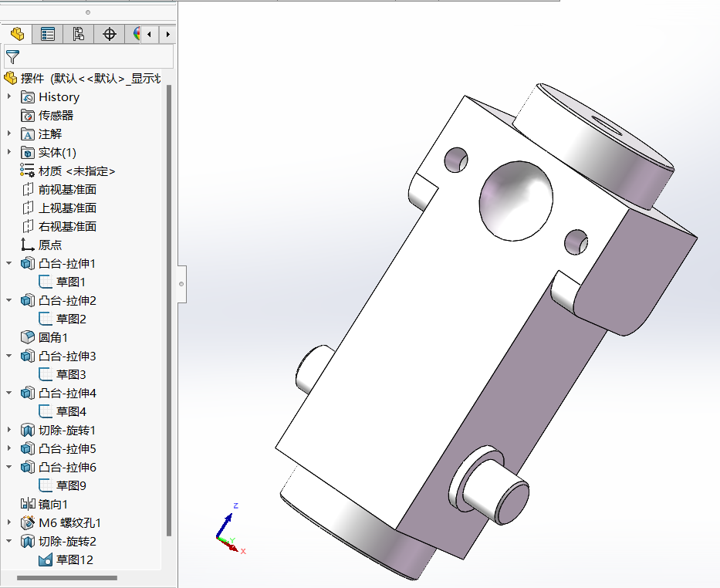Collapse the 凸台-拉伸2 feature
Image resolution: width=720 pixels, height=588 pixels.
(x=9, y=300)
